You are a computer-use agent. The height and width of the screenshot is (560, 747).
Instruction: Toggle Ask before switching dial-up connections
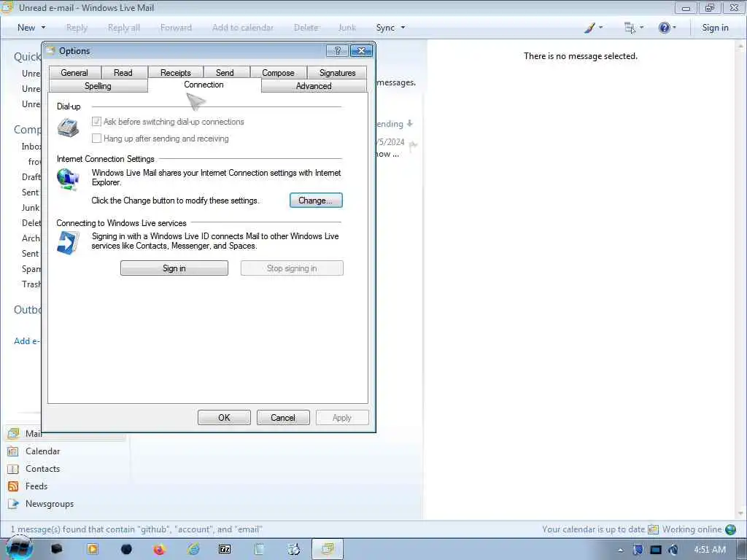[97, 122]
